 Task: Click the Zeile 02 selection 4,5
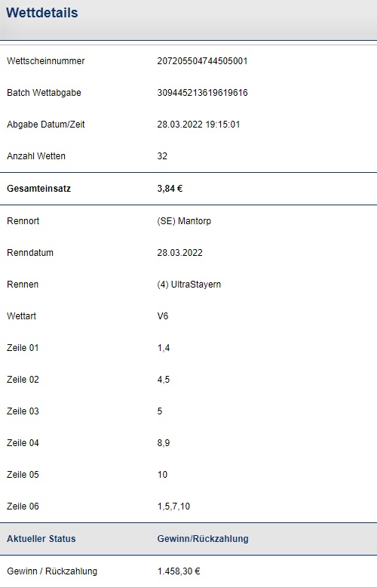[x=164, y=380]
